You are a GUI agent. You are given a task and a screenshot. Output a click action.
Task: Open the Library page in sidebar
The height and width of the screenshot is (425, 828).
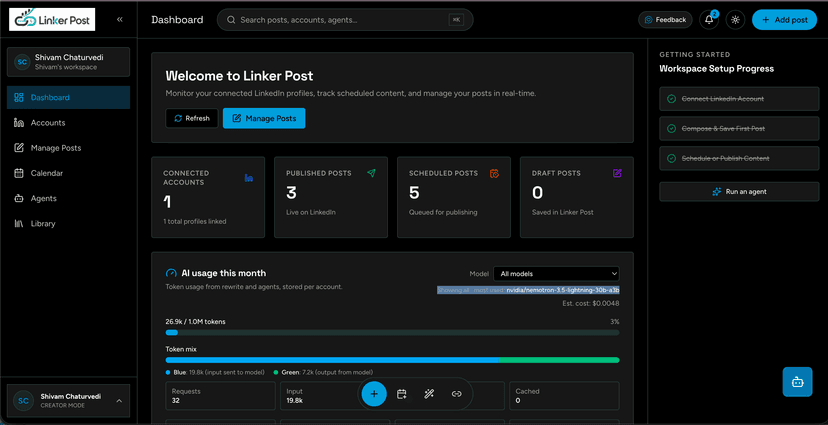(x=69, y=223)
